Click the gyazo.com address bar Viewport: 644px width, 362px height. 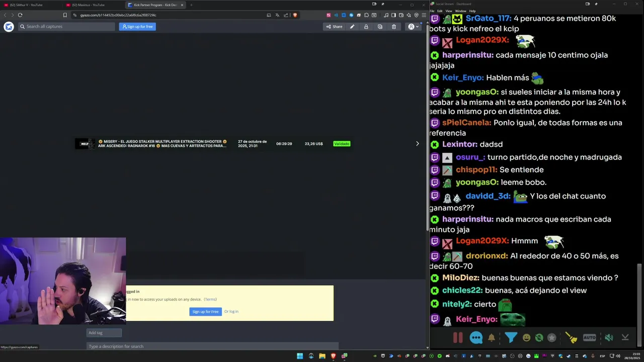[171, 15]
